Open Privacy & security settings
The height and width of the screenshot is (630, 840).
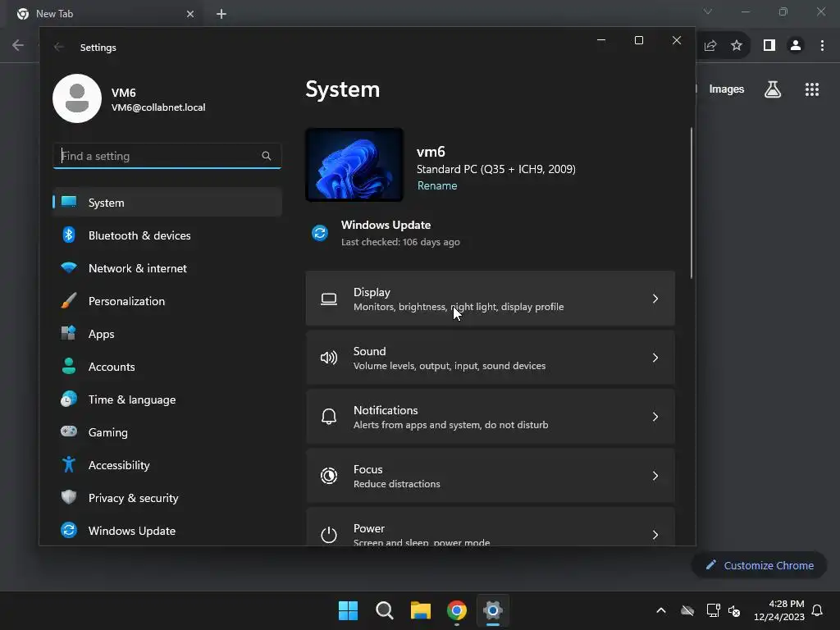[167, 498]
